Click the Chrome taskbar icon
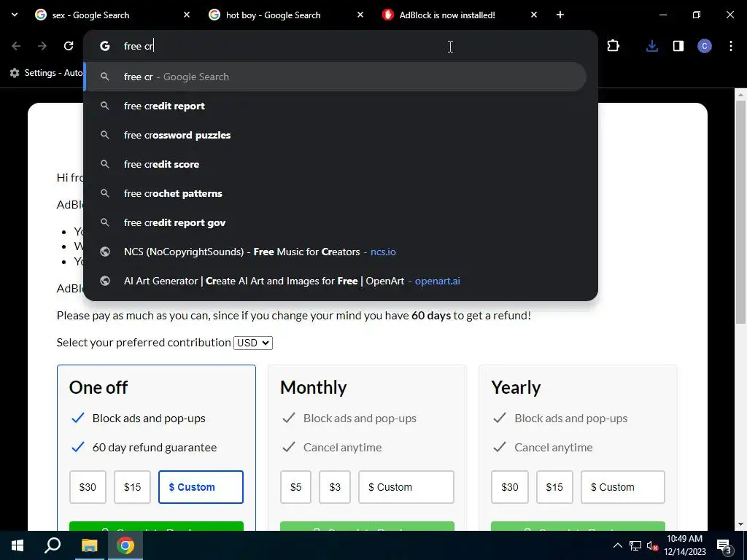The width and height of the screenshot is (747, 560). [x=125, y=545]
